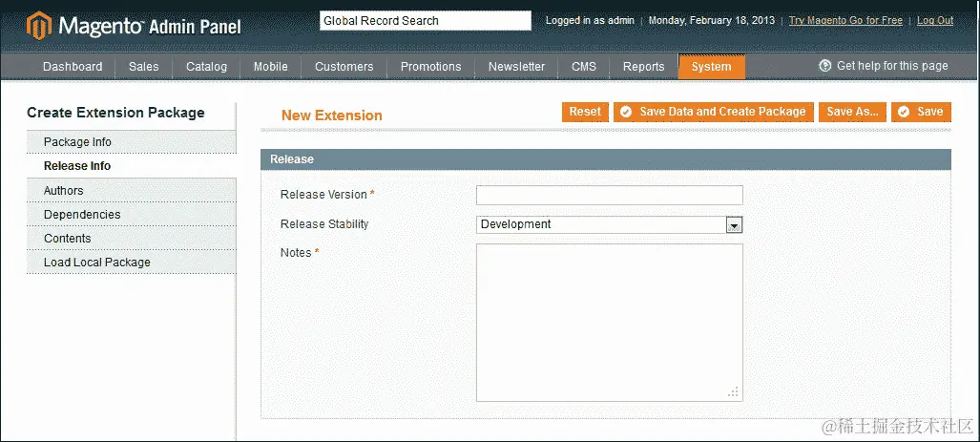Click the Save As... button

pos(852,112)
